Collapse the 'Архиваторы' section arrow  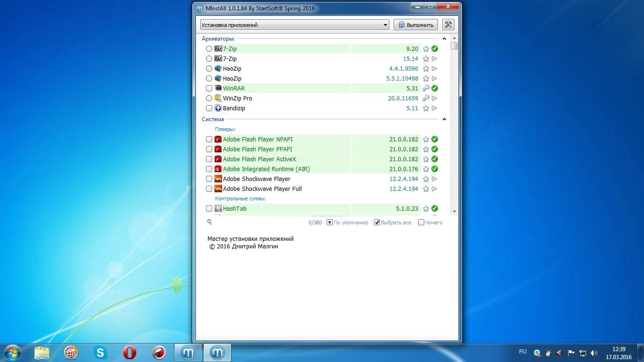tap(444, 39)
